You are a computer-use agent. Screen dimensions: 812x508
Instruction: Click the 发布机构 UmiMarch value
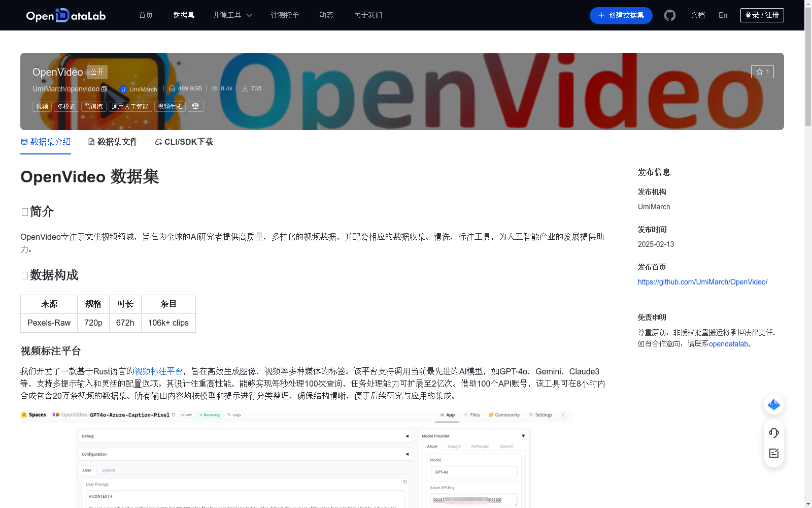[x=654, y=207]
